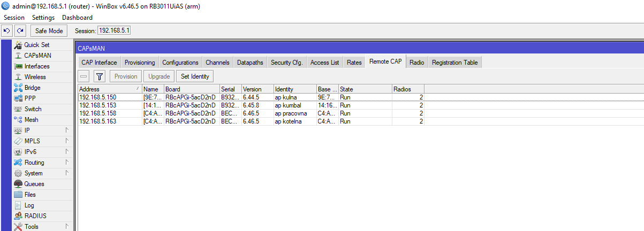Expand the Tools submenu arrow
Image resolution: width=644 pixels, height=231 pixels.
pyautogui.click(x=67, y=227)
